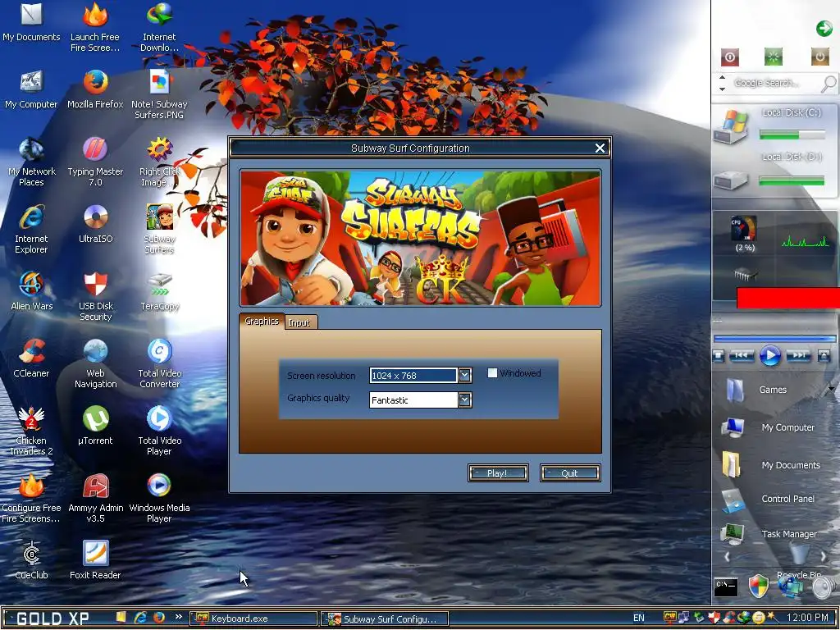Click the 1024 x 768 resolution field
The width and height of the screenshot is (840, 630).
(x=413, y=376)
